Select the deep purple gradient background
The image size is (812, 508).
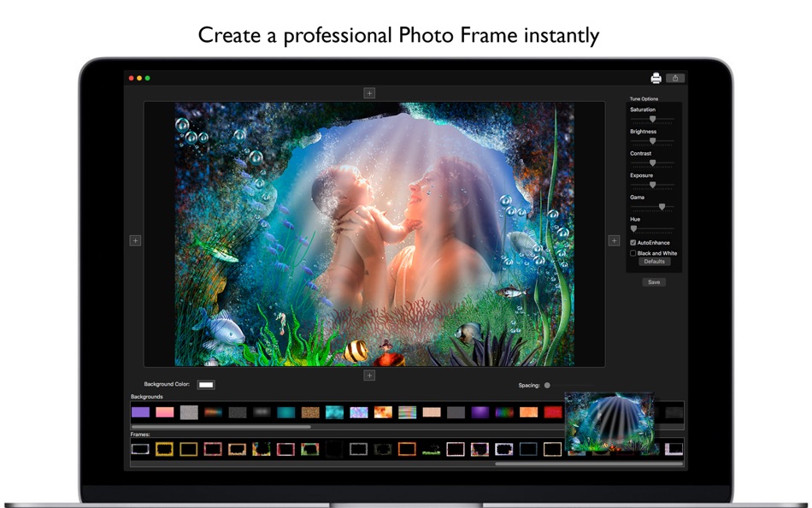480,412
